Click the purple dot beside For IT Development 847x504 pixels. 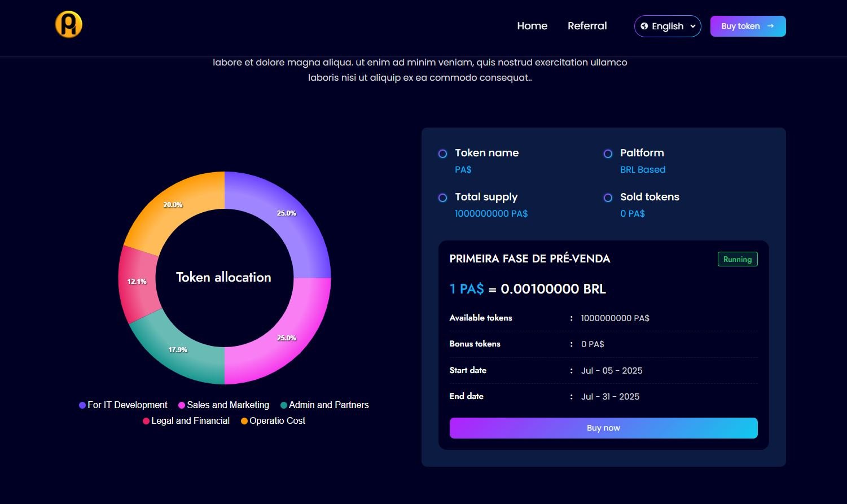81,405
